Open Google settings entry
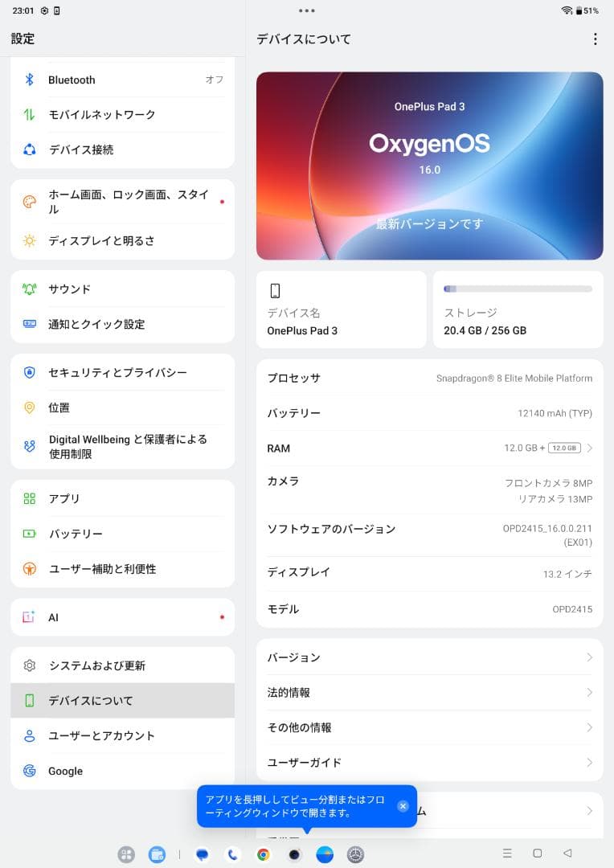Viewport: 614px width, 868px height. point(122,771)
